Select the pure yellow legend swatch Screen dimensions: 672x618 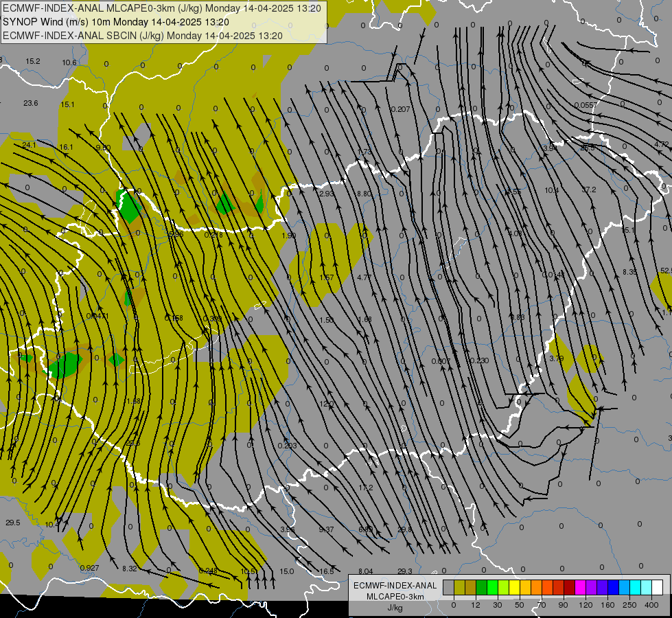[514, 587]
